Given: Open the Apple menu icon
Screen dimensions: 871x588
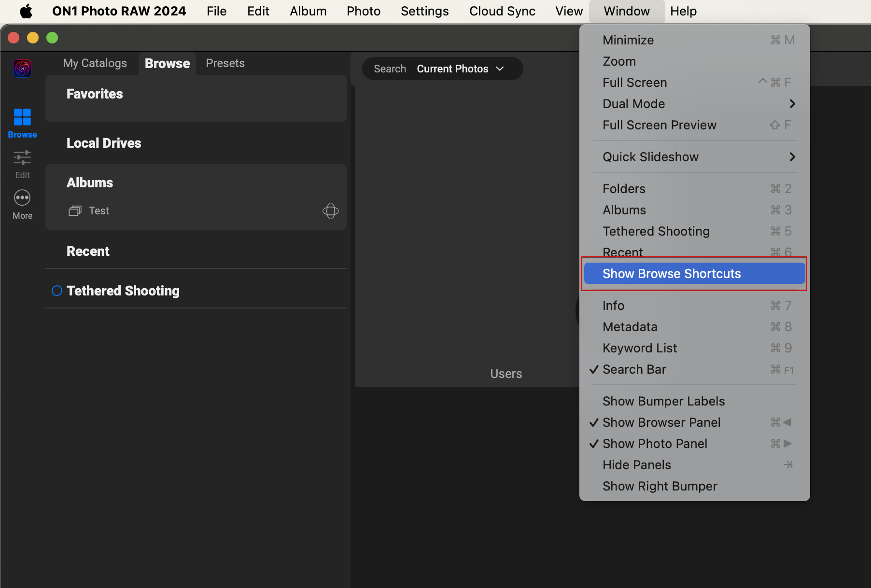Looking at the screenshot, I should (x=26, y=11).
